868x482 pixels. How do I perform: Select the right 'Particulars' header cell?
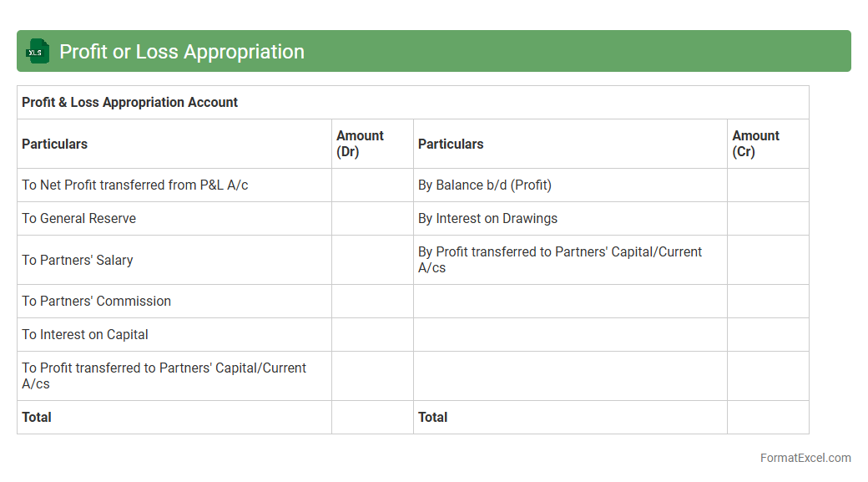pos(451,144)
